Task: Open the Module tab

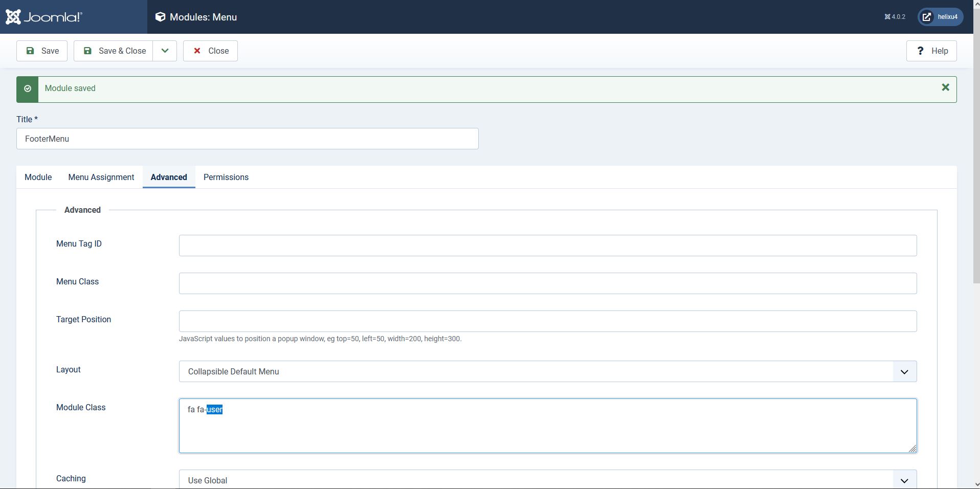Action: [x=37, y=177]
